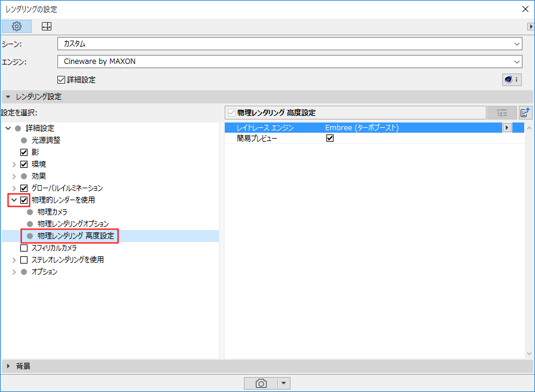535x392 pixels.
Task: Collapse the レンダリング設定 section
Action: pos(8,97)
